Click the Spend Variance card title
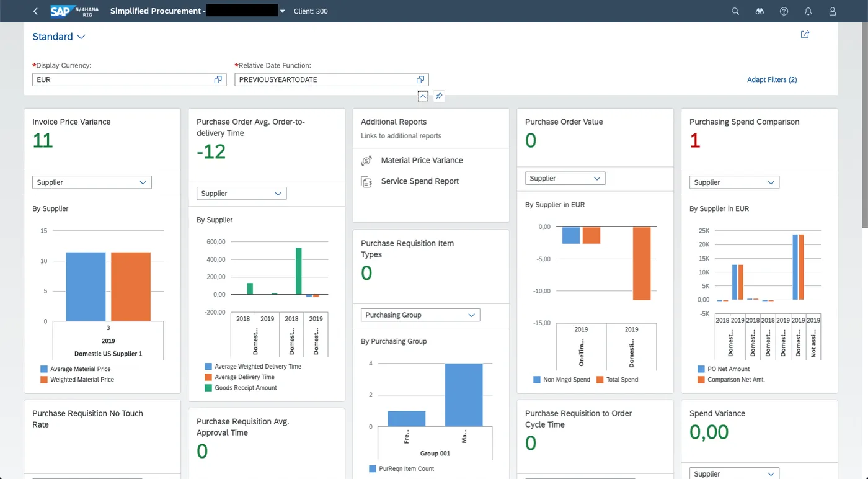This screenshot has width=868, height=479. (x=717, y=413)
